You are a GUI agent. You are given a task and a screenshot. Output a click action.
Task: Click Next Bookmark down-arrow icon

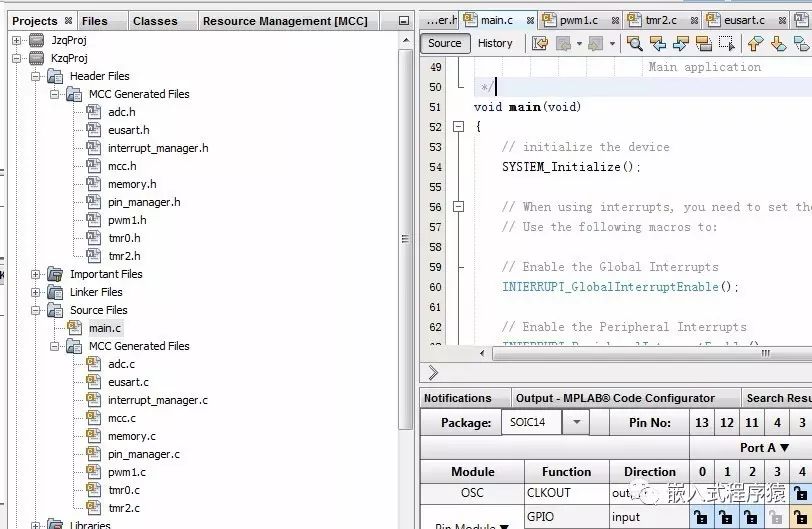(778, 43)
